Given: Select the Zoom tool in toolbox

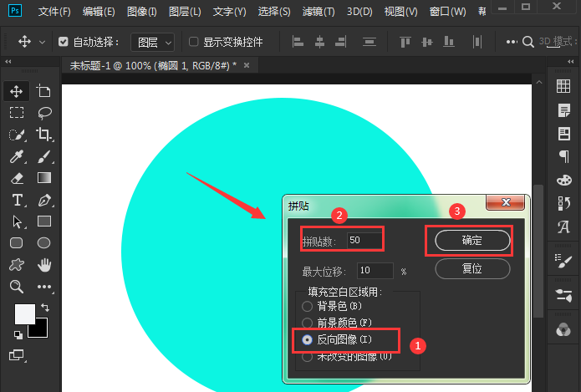Looking at the screenshot, I should [17, 287].
